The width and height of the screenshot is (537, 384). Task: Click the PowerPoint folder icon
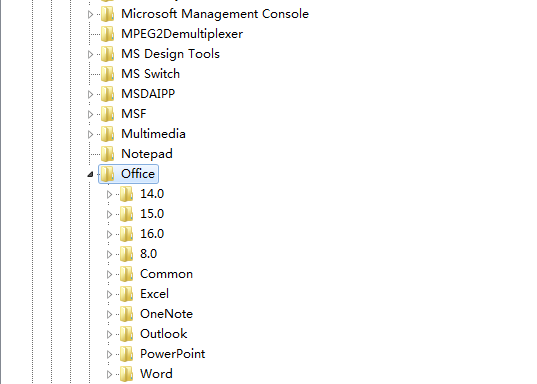[127, 354]
